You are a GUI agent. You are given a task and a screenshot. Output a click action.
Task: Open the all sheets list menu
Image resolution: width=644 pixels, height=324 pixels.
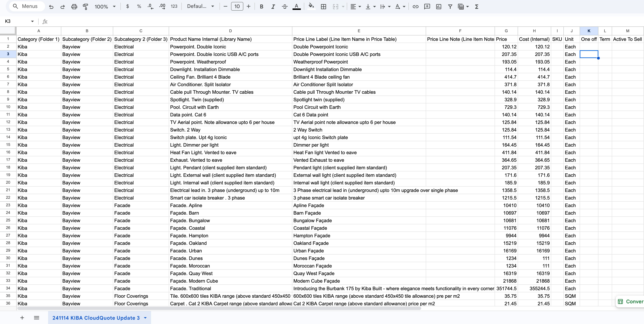pos(37,318)
